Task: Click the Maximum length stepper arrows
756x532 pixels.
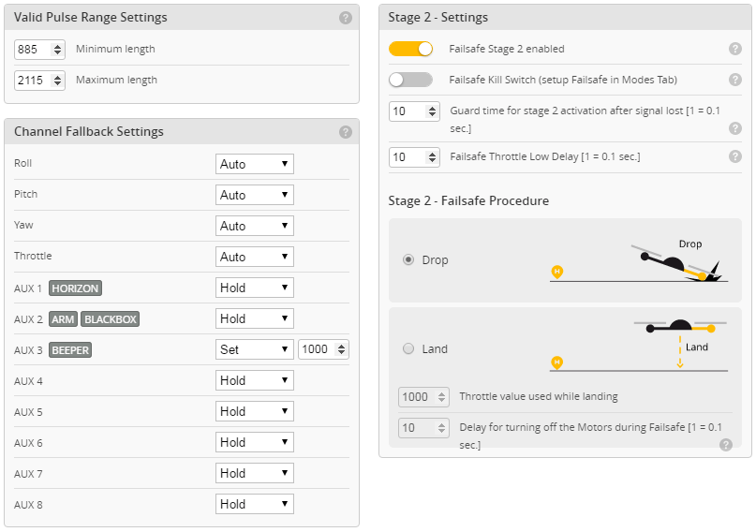Action: (58, 81)
